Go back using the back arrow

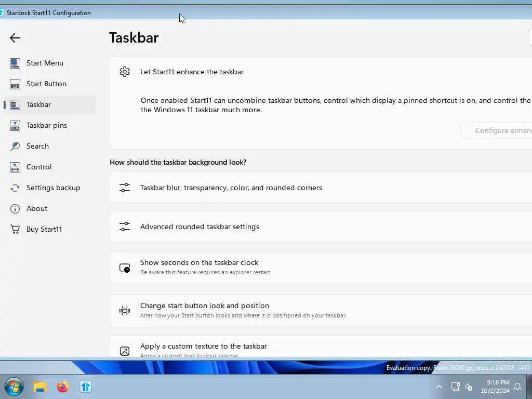[15, 37]
